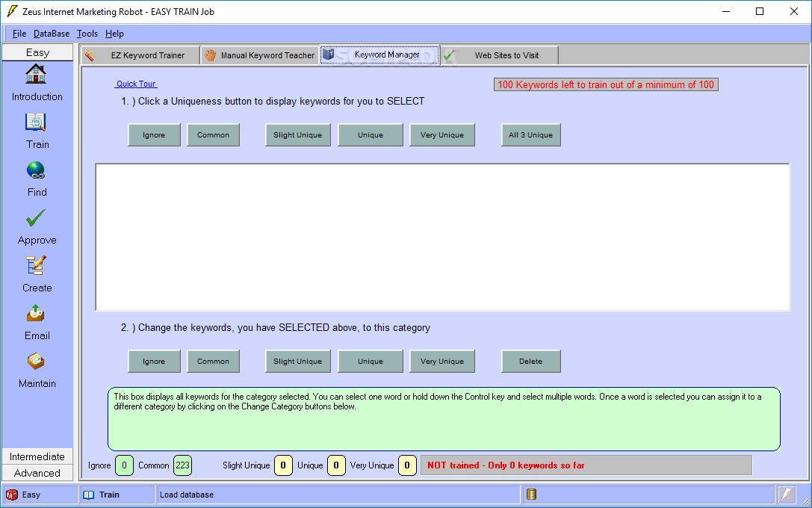
Task: Select the Train book icon in sidebar
Action: click(36, 123)
